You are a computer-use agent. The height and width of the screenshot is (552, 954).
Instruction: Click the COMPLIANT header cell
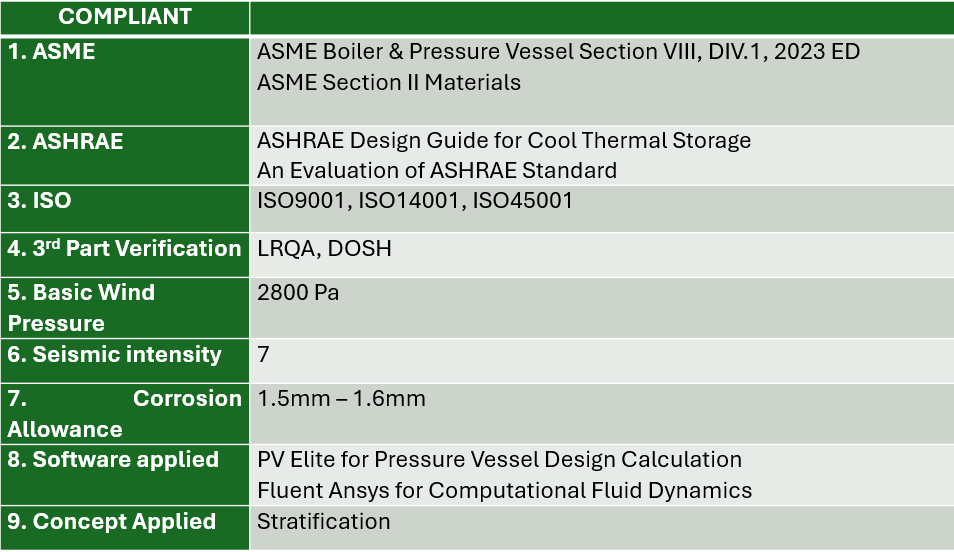point(125,17)
